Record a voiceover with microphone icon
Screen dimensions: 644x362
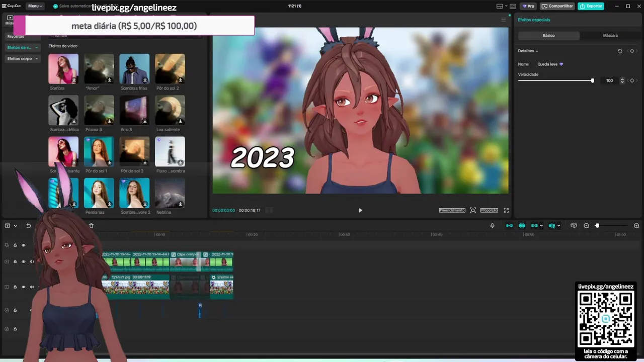coord(492,226)
